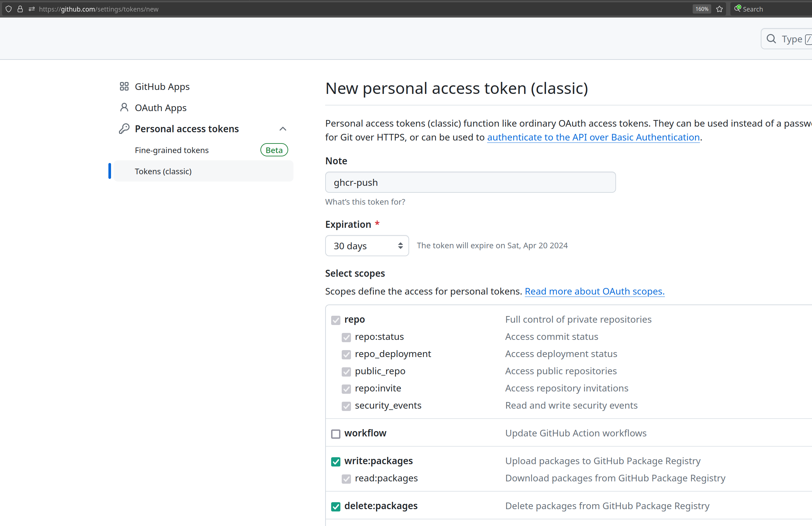This screenshot has width=812, height=526.
Task: Click the browser Search box magnifier icon
Action: coord(738,9)
